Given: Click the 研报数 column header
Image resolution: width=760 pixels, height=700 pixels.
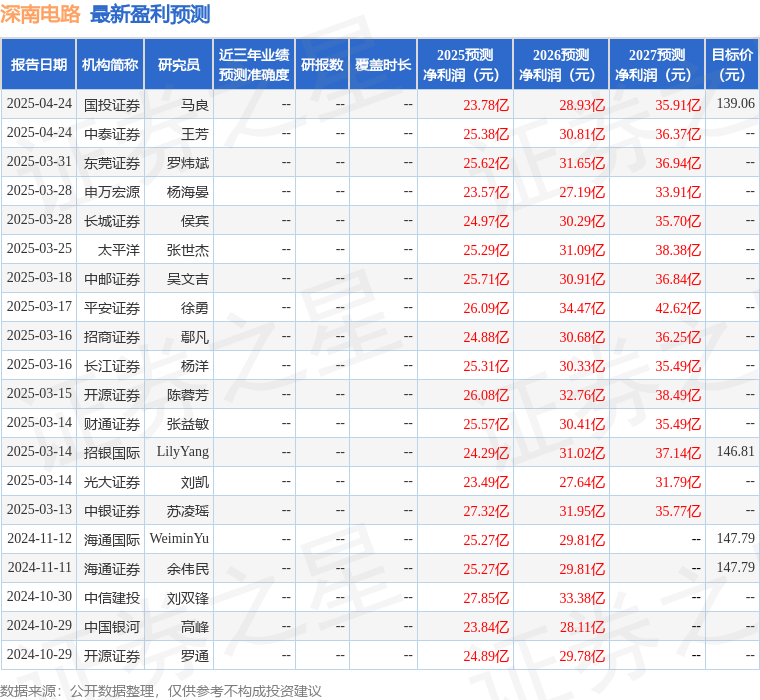Looking at the screenshot, I should [322, 65].
